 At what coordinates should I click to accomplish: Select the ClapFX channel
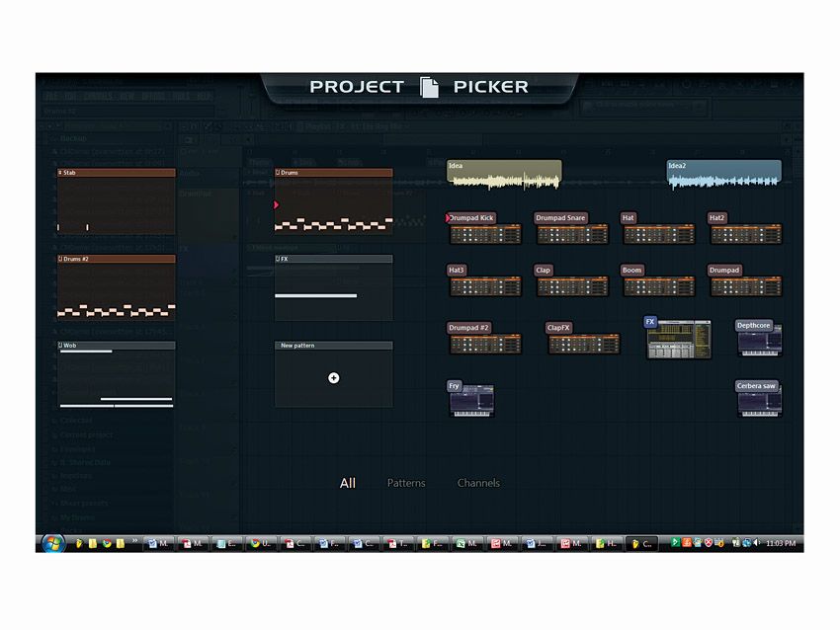583,338
